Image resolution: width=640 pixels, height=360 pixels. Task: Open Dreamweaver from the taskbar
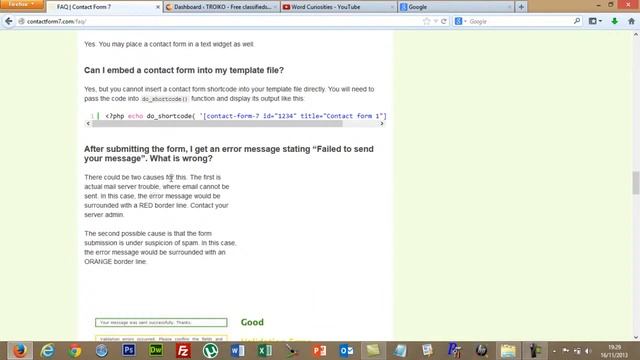[x=156, y=351]
